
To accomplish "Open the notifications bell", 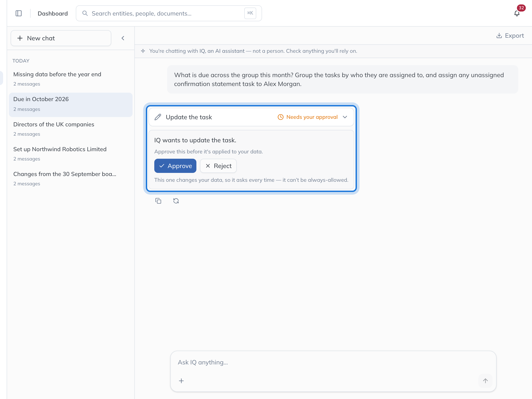I will [517, 14].
